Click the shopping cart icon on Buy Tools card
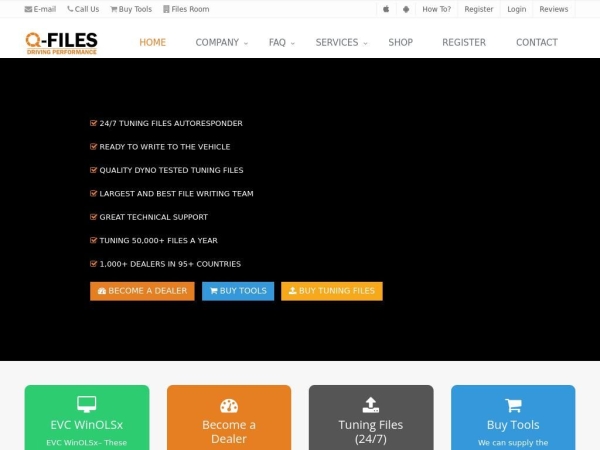 click(x=513, y=405)
